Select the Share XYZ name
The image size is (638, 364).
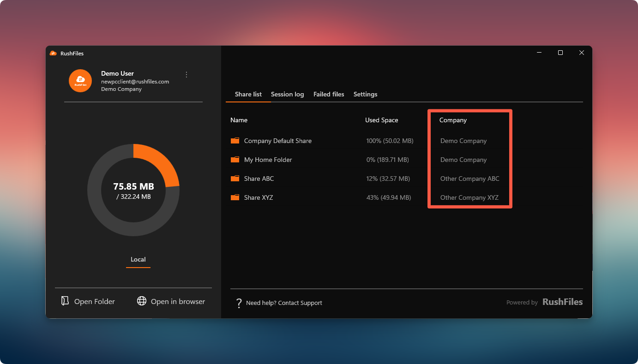[259, 197]
